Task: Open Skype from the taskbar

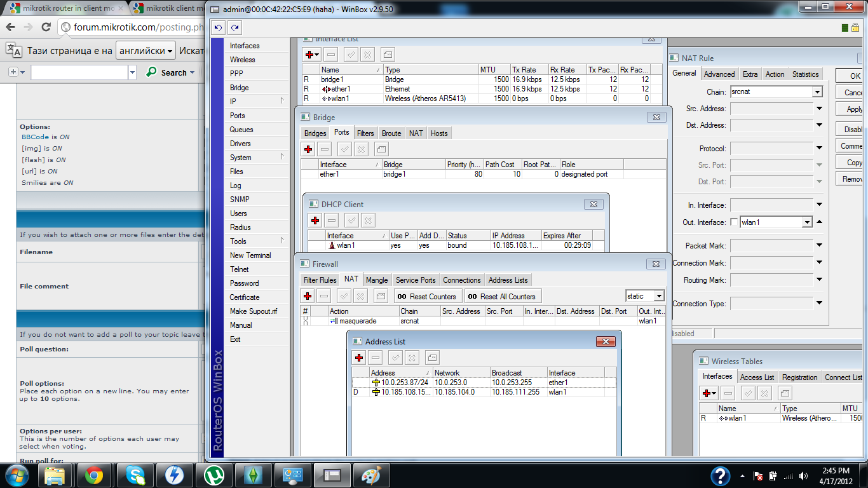Action: 135,475
